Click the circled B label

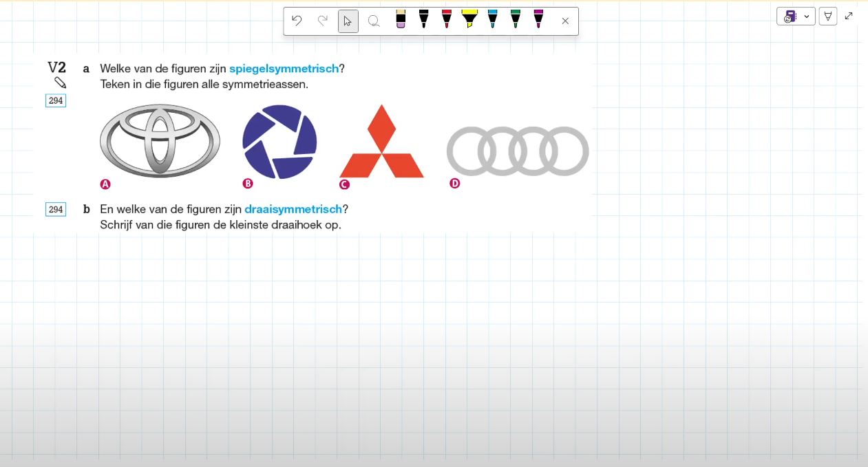pyautogui.click(x=248, y=184)
